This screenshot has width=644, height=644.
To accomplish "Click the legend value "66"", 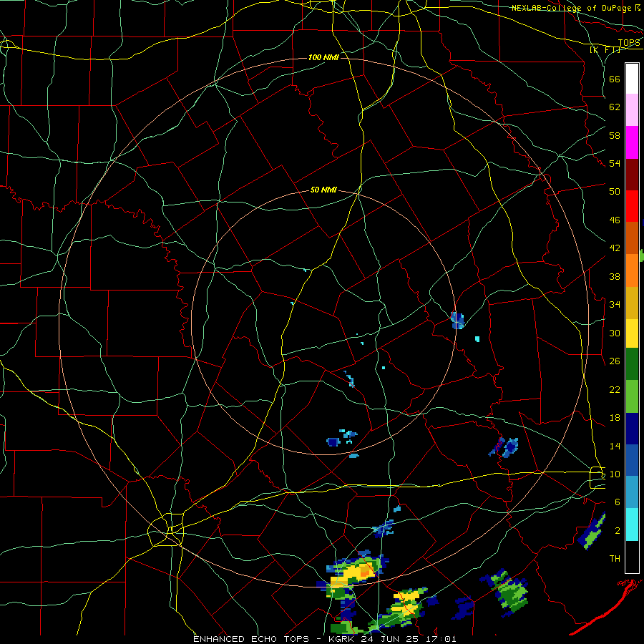I will [615, 79].
